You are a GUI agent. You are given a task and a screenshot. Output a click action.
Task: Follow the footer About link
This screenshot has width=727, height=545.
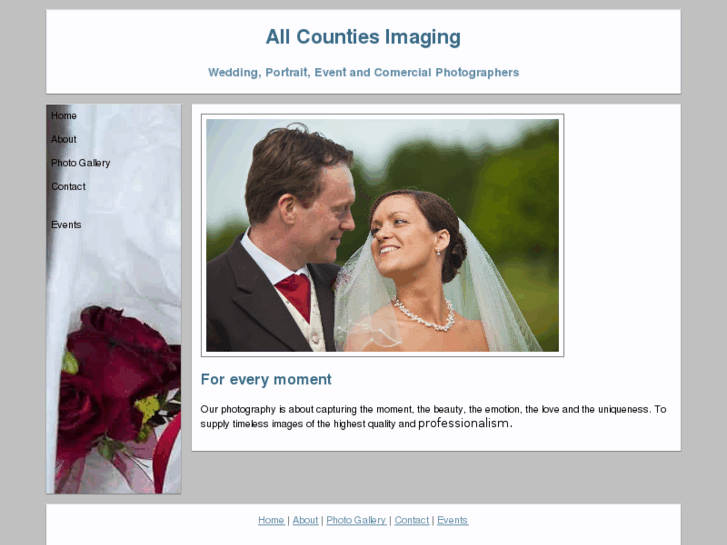pyautogui.click(x=305, y=520)
